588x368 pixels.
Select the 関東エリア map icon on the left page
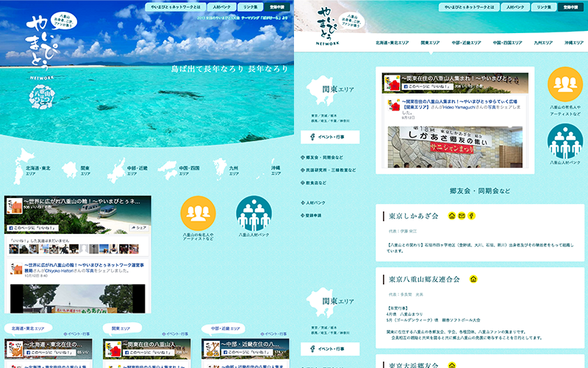coord(70,170)
